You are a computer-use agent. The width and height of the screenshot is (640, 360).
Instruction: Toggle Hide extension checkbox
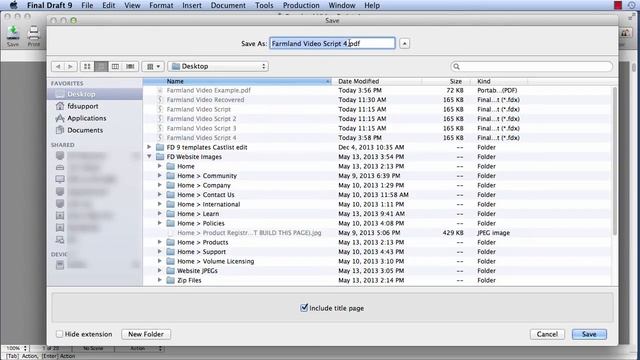[60, 334]
